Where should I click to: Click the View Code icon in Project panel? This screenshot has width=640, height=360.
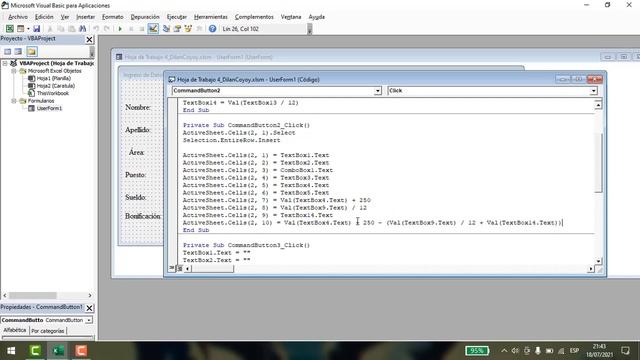pyautogui.click(x=8, y=51)
